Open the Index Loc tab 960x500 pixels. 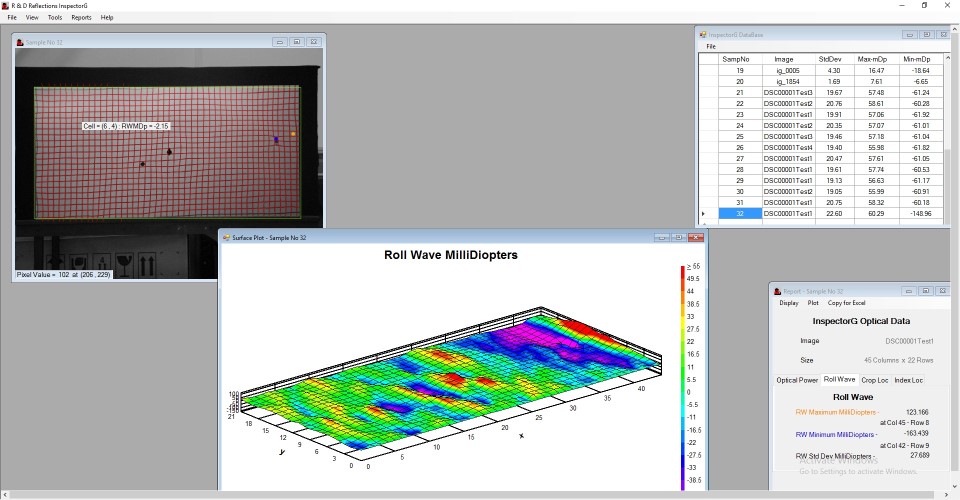(909, 380)
